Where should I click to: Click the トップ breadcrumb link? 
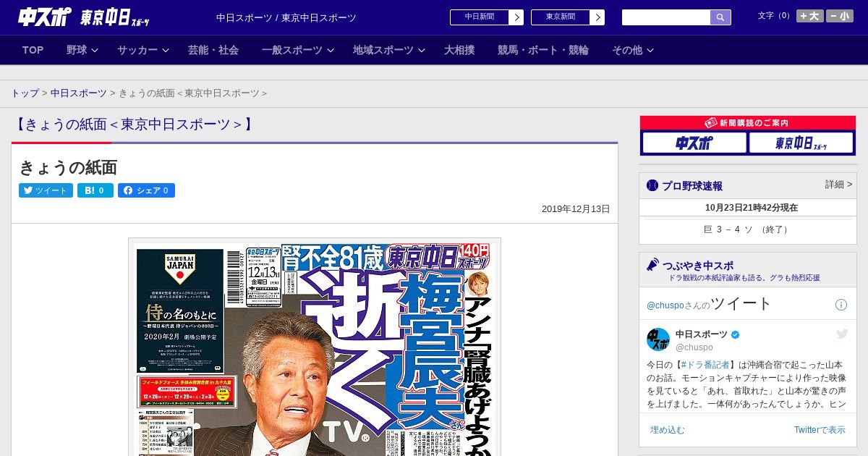(25, 93)
